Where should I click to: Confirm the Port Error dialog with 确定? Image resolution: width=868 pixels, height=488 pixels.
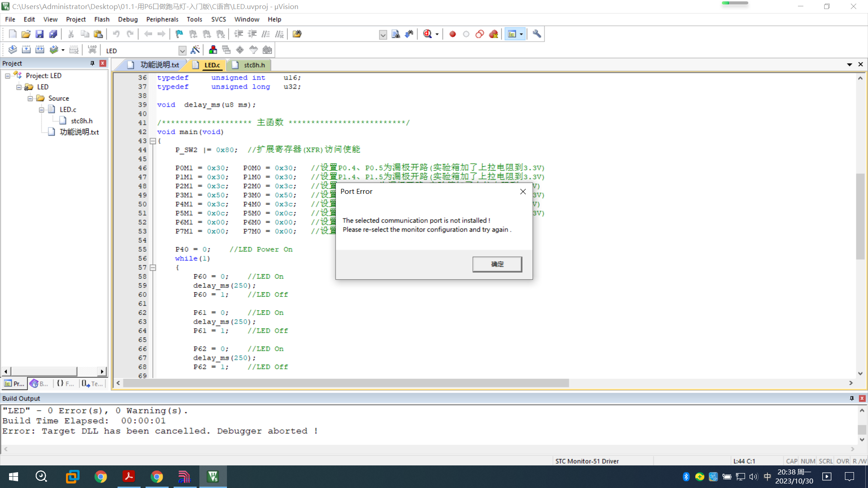click(x=497, y=264)
